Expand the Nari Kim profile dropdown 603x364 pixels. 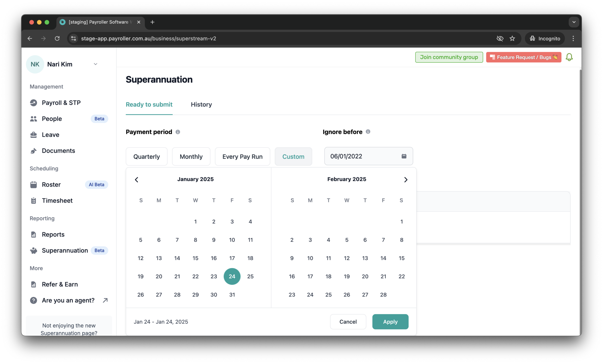pos(95,64)
